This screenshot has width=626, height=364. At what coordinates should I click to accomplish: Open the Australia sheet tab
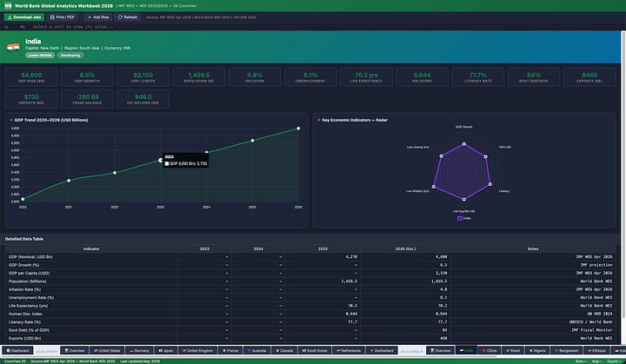(256, 350)
